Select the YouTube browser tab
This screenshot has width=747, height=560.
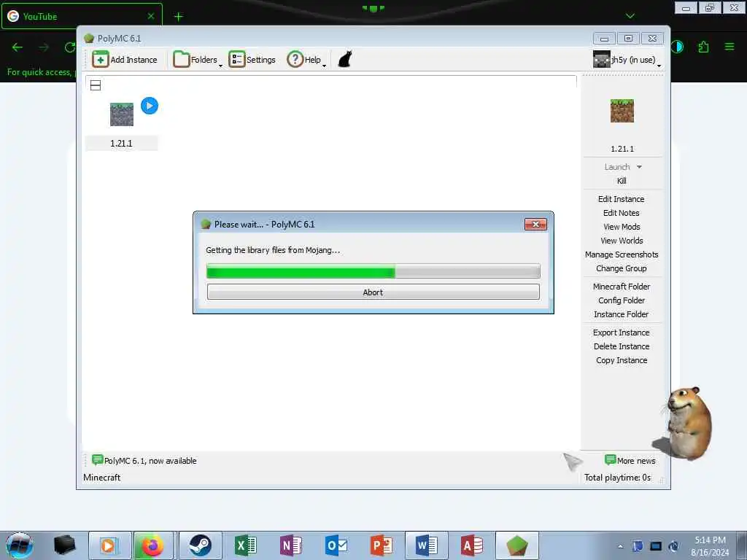(82, 16)
